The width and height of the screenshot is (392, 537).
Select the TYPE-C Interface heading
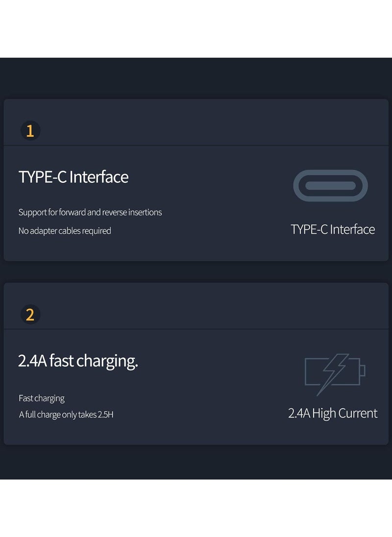coord(73,177)
